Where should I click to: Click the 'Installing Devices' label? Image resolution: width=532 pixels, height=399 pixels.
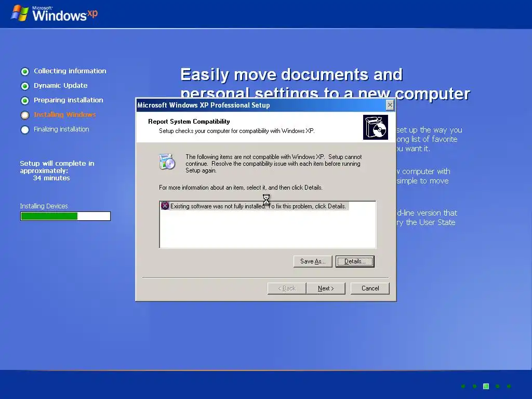tap(44, 206)
